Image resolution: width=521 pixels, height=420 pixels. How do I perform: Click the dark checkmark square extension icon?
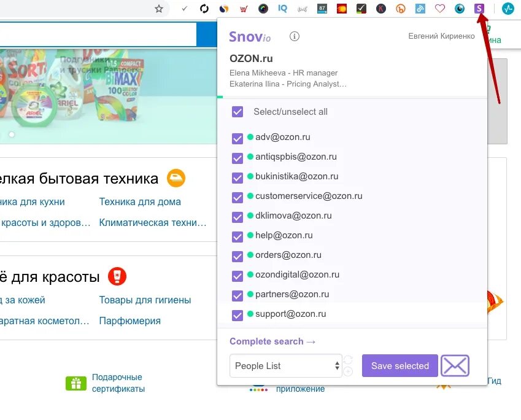click(x=361, y=9)
